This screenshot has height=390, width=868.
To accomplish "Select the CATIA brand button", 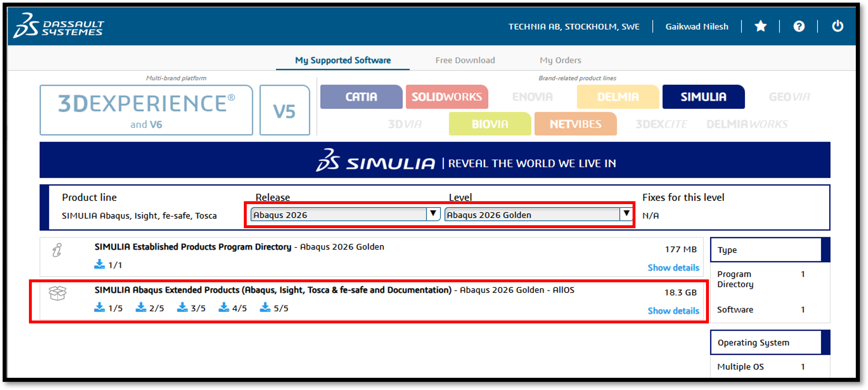I will [361, 97].
